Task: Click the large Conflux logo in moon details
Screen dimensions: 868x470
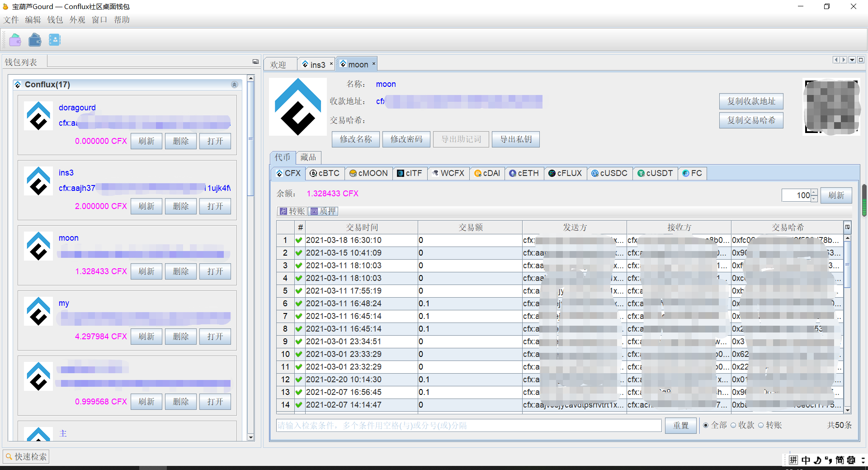Action: pos(298,107)
